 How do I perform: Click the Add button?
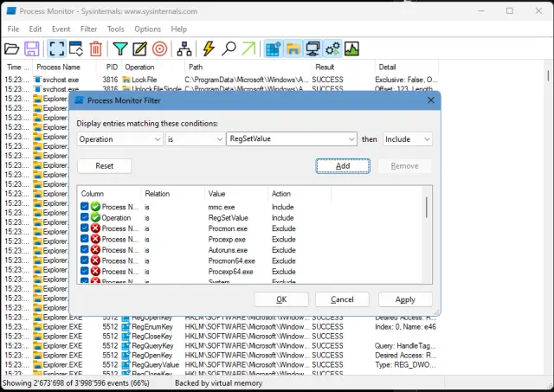point(343,165)
